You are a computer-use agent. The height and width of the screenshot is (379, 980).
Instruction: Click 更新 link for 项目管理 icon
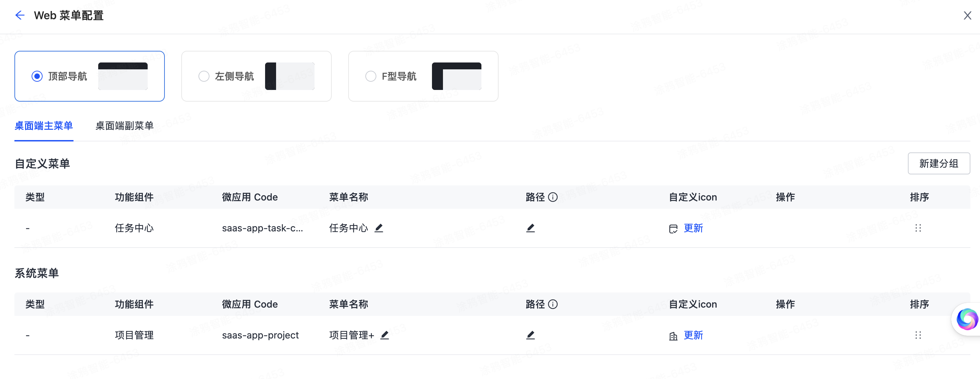tap(693, 335)
